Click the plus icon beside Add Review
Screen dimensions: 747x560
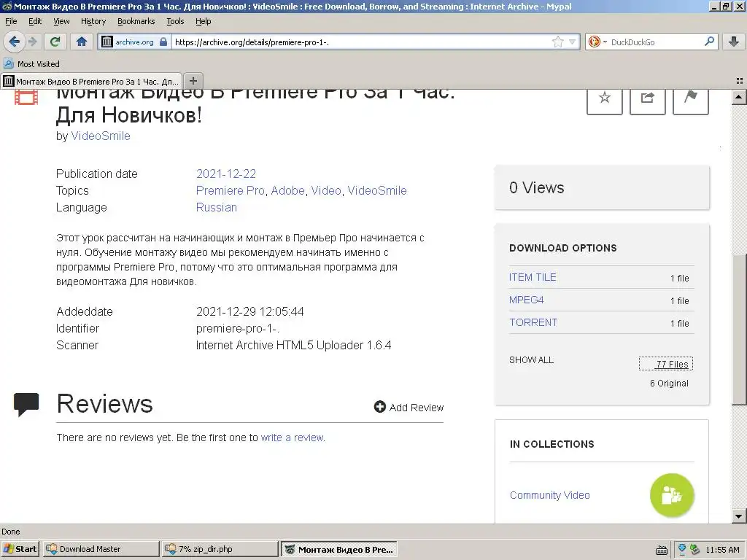point(379,407)
